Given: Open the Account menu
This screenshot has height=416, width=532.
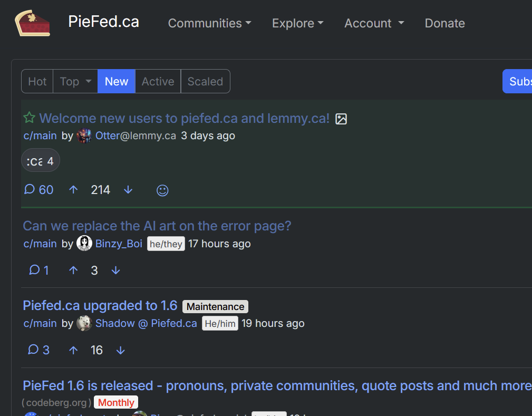Looking at the screenshot, I should pyautogui.click(x=374, y=23).
